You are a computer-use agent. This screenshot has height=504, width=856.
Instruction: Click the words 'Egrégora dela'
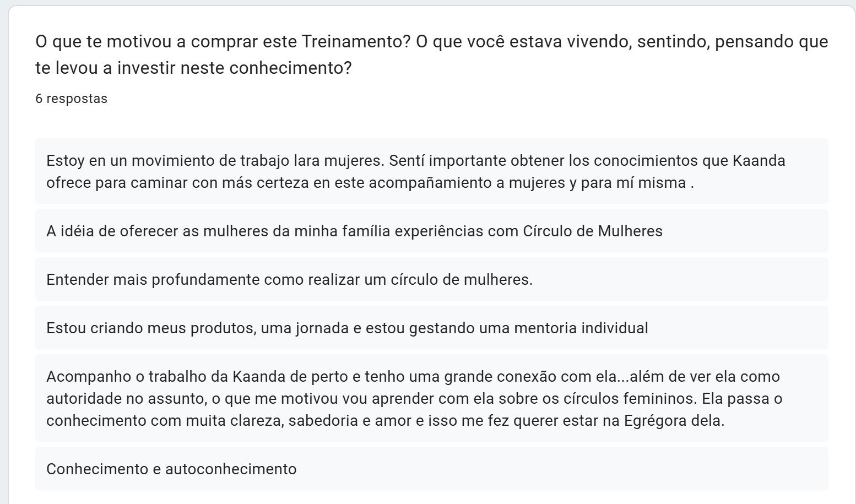pos(674,421)
